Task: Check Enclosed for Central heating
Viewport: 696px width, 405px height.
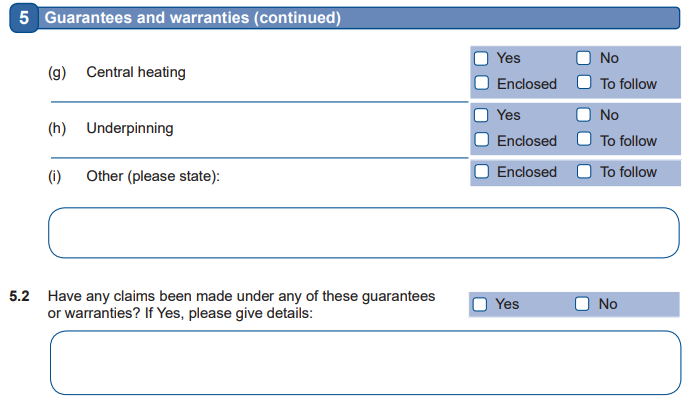Action: coord(481,83)
